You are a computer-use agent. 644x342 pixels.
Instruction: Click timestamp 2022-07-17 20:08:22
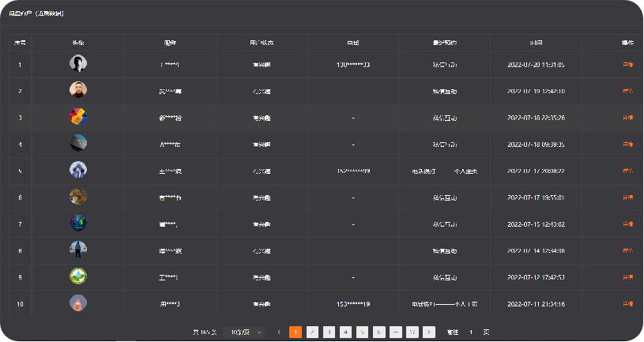click(536, 171)
